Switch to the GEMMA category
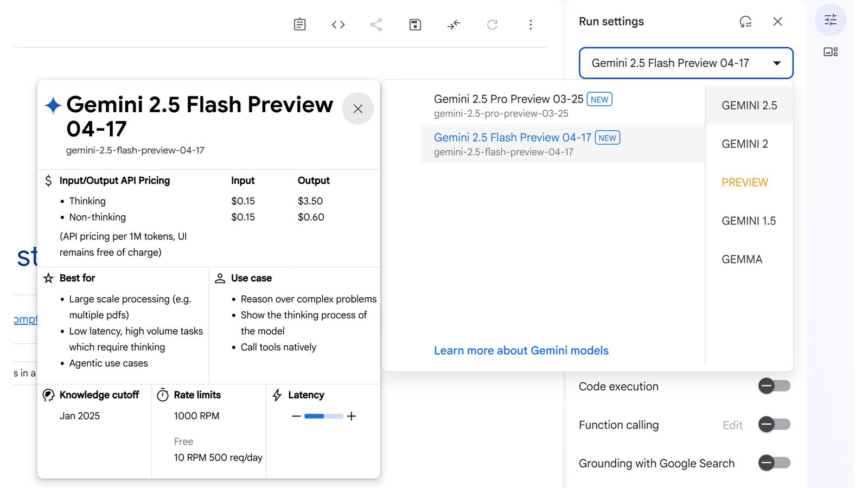Image resolution: width=868 pixels, height=488 pixels. point(749,260)
